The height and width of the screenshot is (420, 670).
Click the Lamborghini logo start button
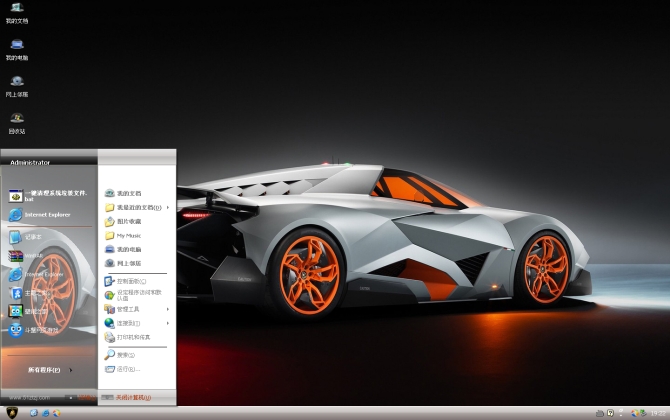12,413
